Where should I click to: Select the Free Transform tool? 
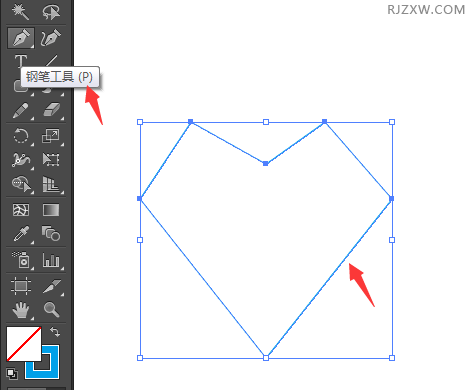(x=51, y=160)
